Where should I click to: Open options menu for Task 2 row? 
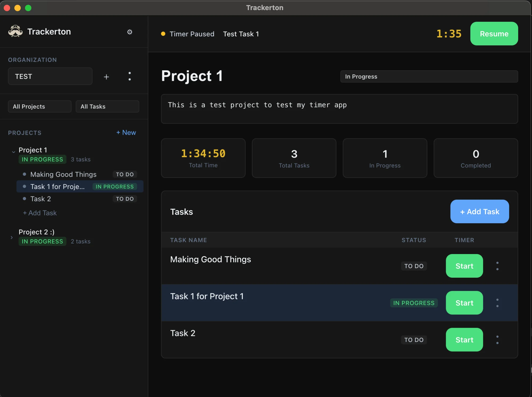pos(497,340)
